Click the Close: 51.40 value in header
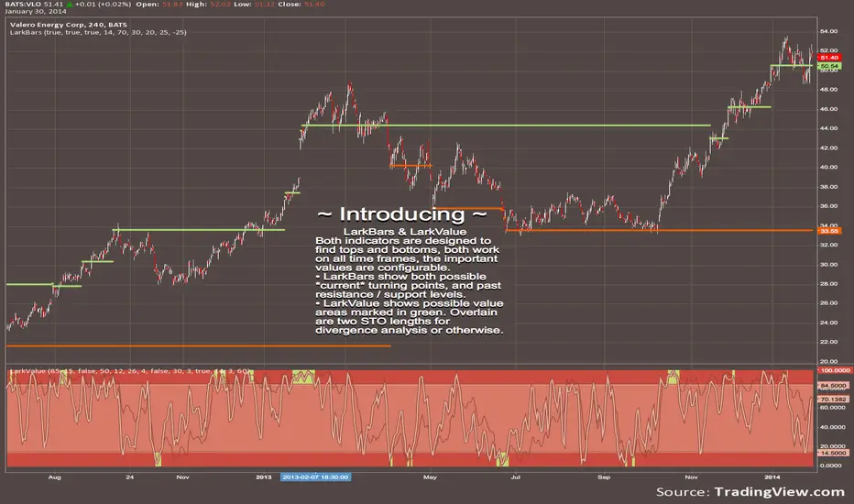 301,4
